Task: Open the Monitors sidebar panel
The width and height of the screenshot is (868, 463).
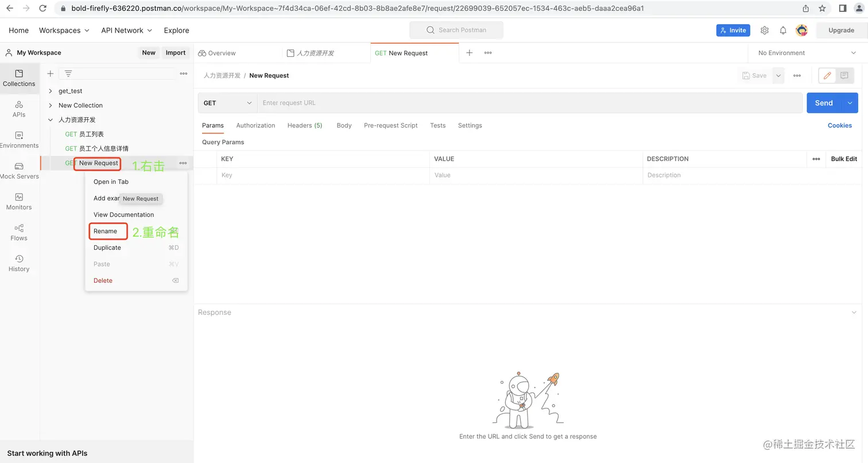Action: 19,202
